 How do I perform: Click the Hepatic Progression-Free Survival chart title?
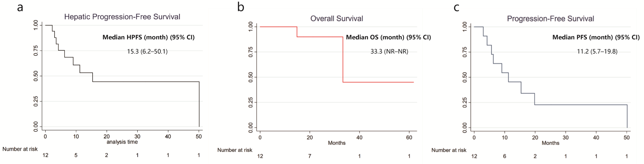click(122, 17)
